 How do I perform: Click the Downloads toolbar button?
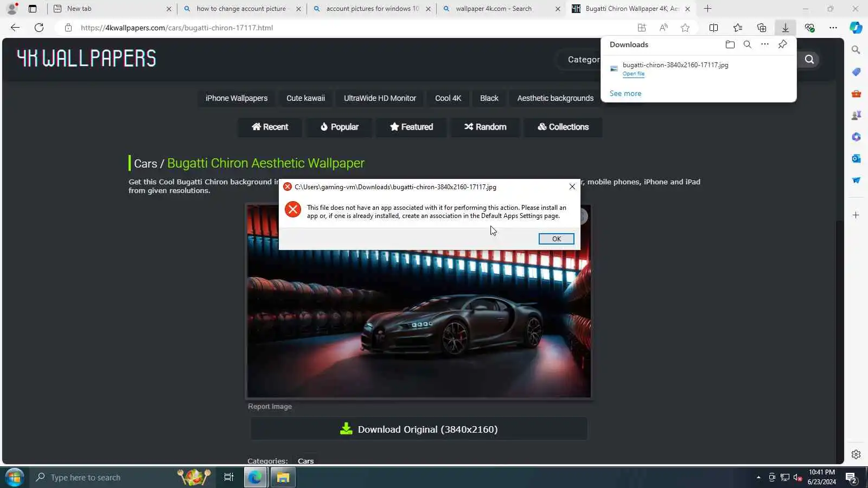[x=785, y=28]
